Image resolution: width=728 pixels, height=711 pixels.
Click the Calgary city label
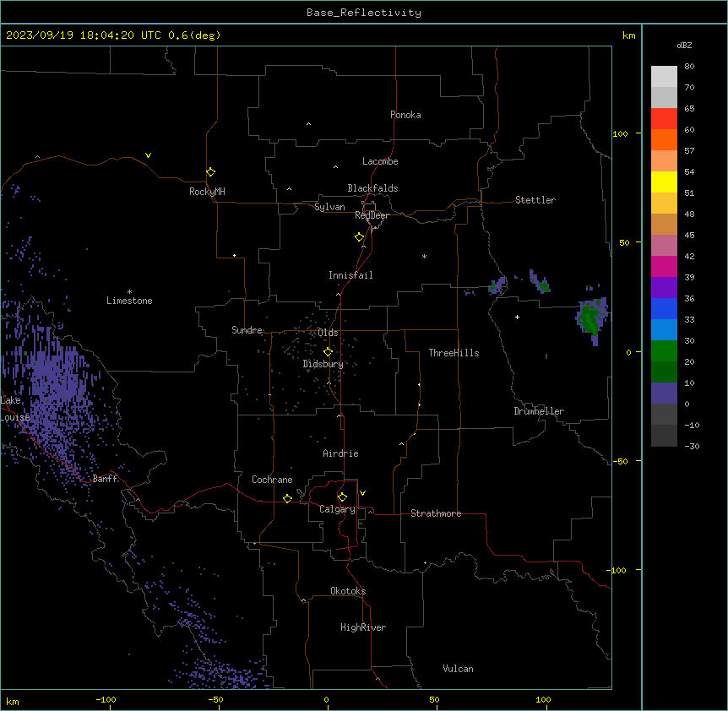pos(337,509)
